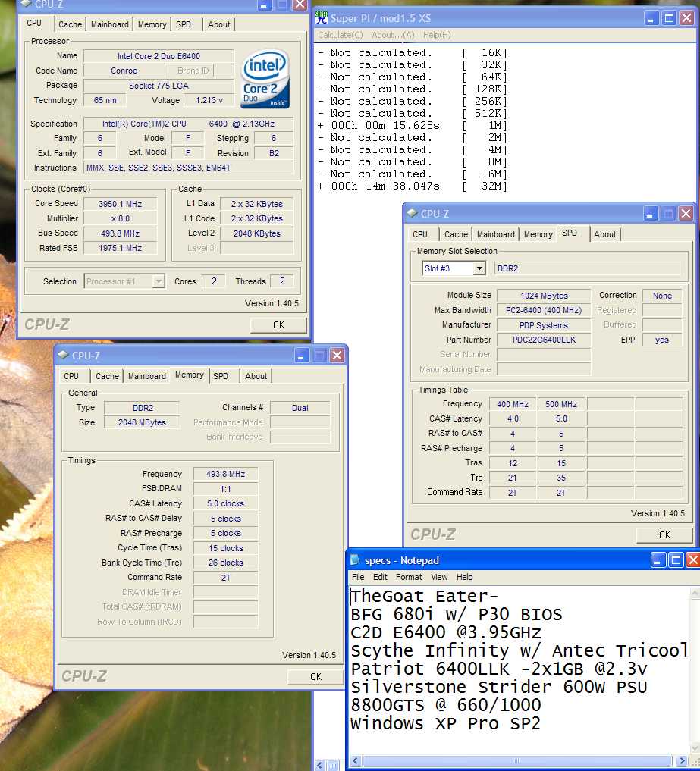Select CPU tab in the Memory CPU-Z window

click(x=71, y=376)
